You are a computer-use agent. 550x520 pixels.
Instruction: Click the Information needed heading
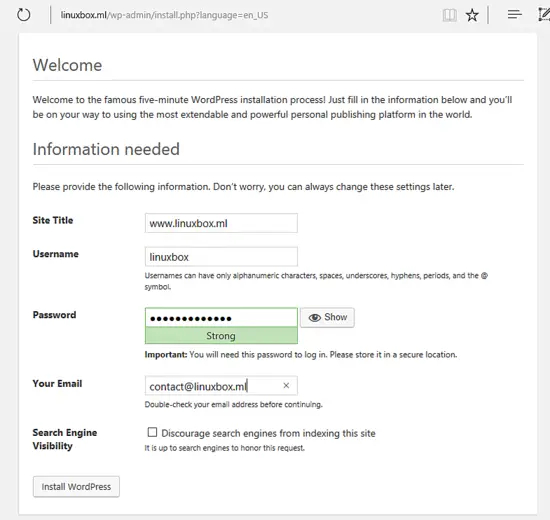[x=106, y=149]
